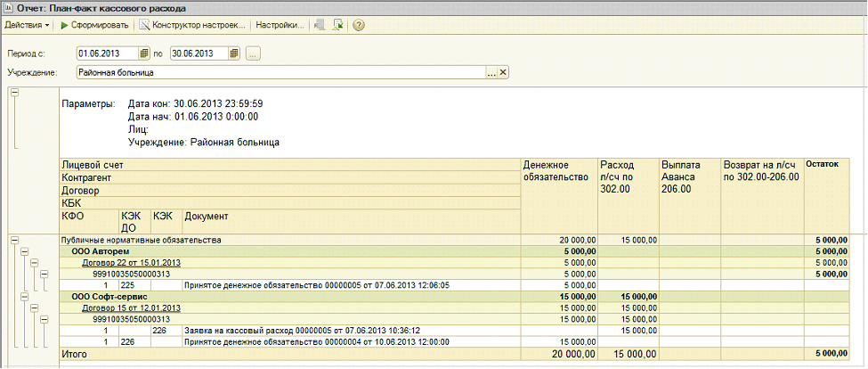Click the save settings toolbar icon
Viewport: 868px width, 369px height.
pyautogui.click(x=337, y=26)
